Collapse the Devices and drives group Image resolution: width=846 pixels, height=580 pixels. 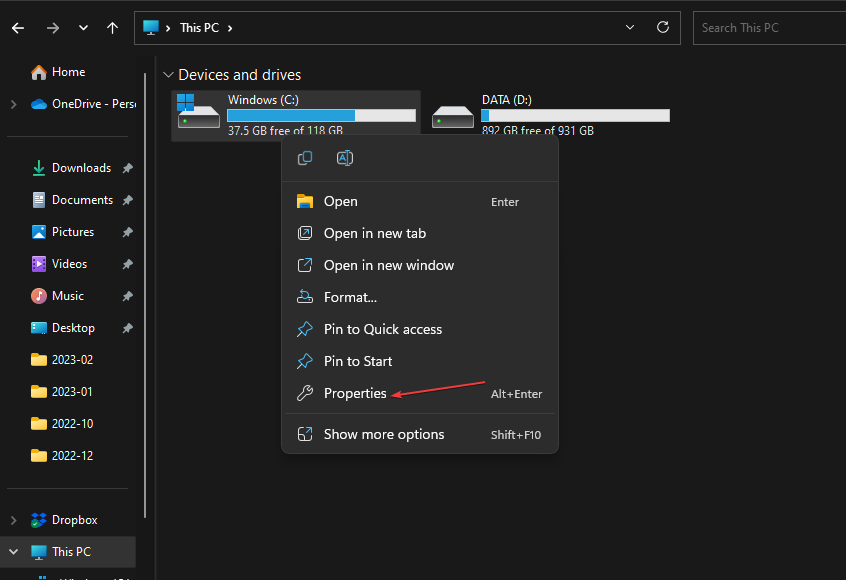pyautogui.click(x=168, y=75)
